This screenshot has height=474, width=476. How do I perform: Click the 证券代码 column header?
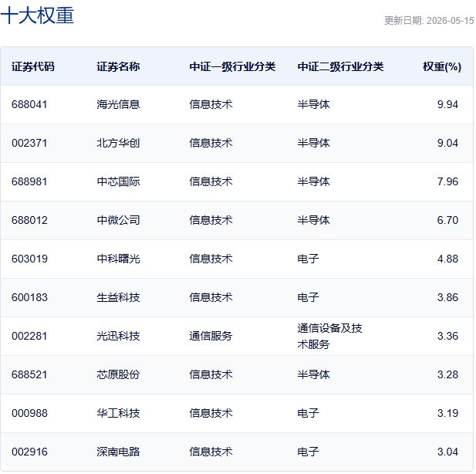(x=32, y=66)
